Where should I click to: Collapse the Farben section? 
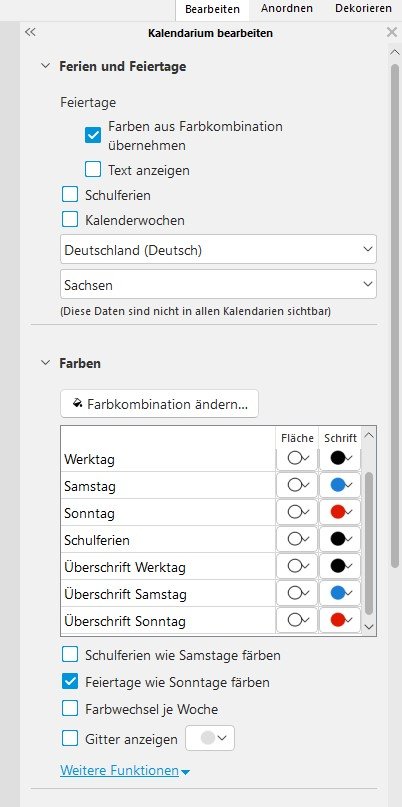(46, 363)
